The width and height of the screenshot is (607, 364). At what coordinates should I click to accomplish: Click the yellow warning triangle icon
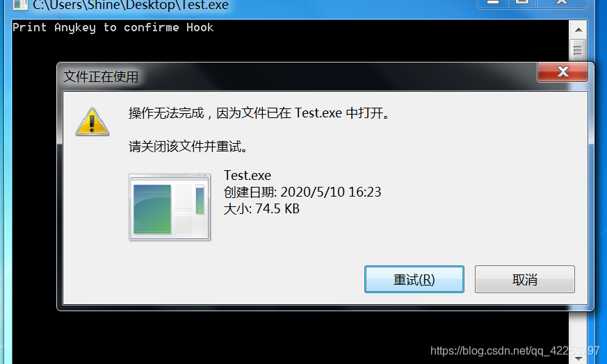coord(92,122)
